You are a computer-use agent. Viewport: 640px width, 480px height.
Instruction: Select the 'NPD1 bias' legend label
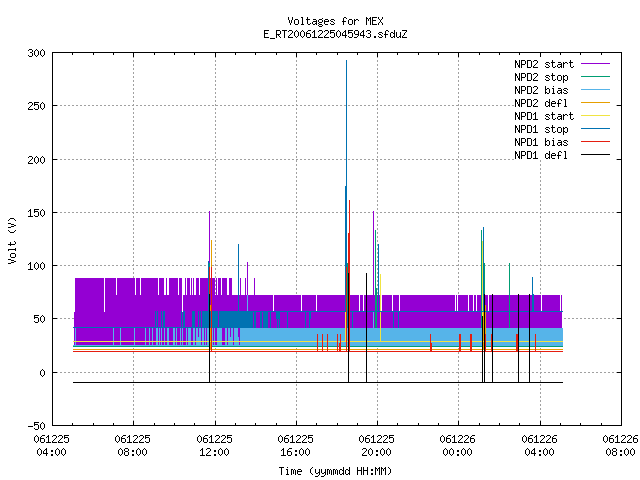541,142
